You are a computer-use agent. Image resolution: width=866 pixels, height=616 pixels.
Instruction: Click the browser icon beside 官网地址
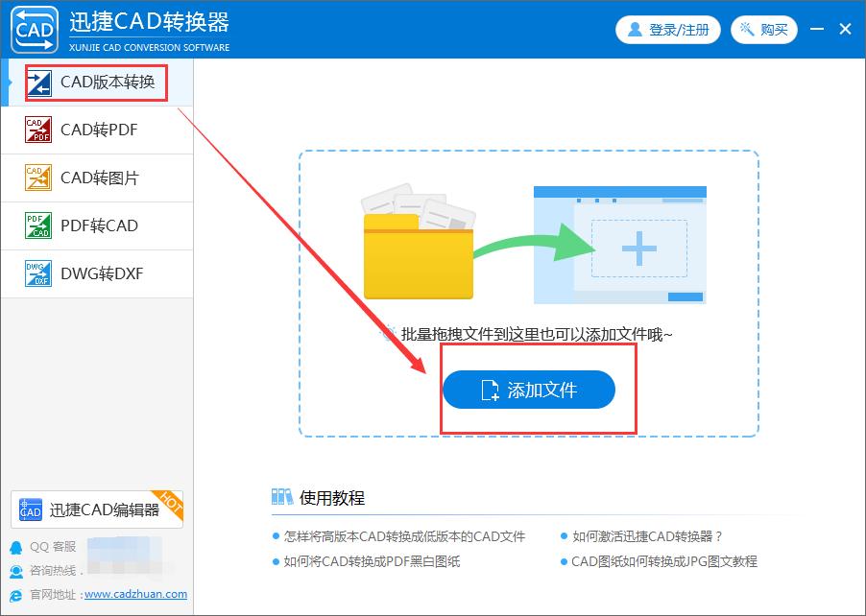pyautogui.click(x=14, y=594)
